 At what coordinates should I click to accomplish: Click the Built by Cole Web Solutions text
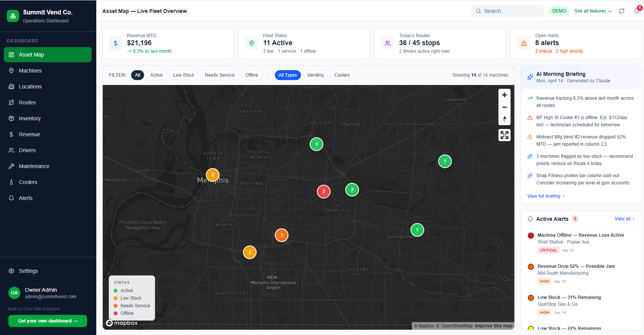pos(34,309)
